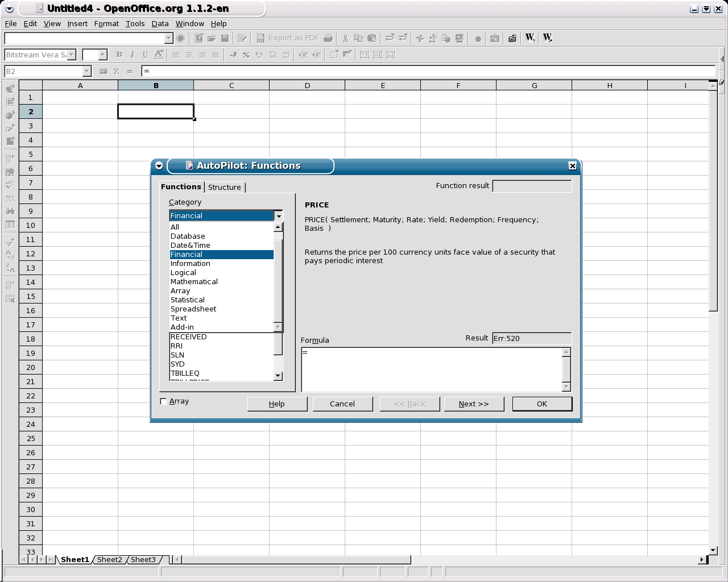Click the Sort Ascending A-Z icon

click(x=10, y=255)
